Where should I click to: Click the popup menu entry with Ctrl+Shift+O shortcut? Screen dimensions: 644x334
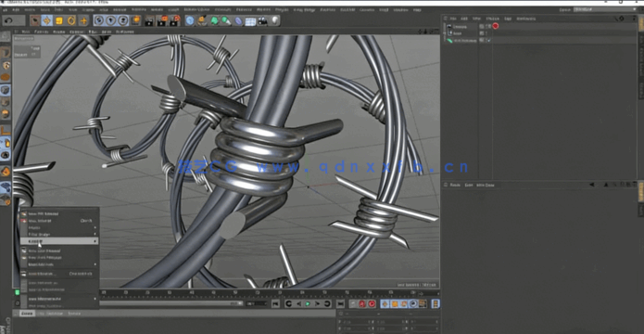[x=59, y=274]
